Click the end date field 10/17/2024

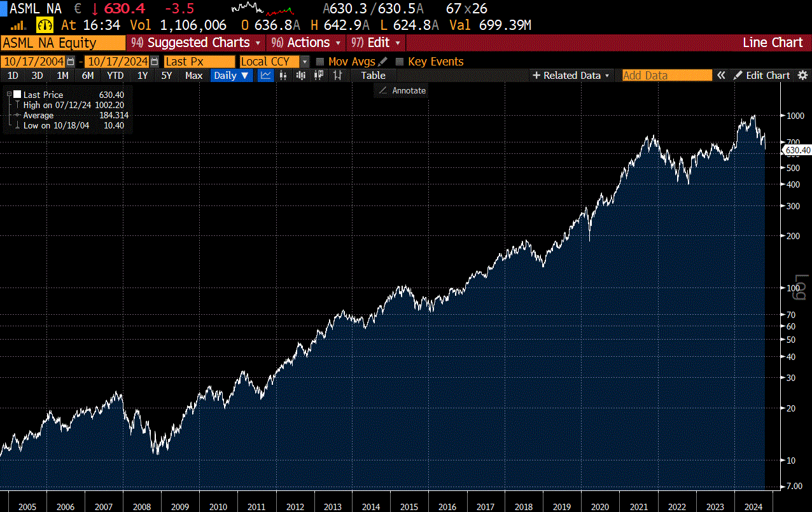[x=117, y=62]
